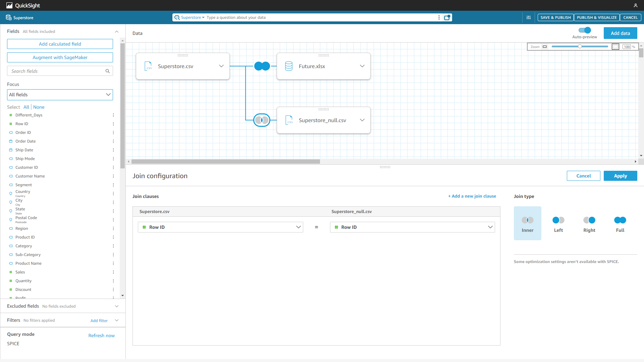This screenshot has width=644, height=362.
Task: Expand the Filters section chevron
Action: pos(117,320)
